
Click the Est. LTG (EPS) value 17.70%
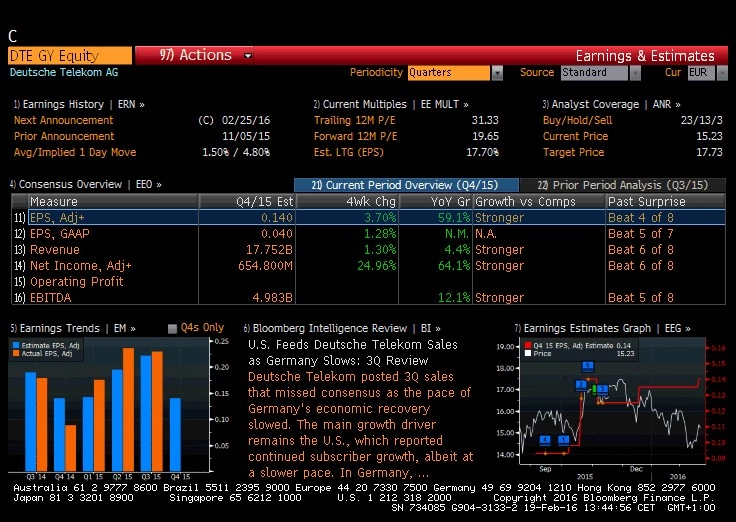(x=482, y=152)
